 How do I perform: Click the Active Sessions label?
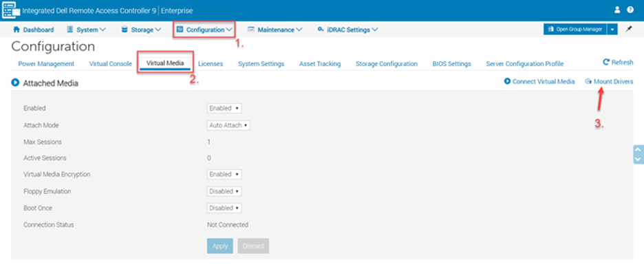point(45,158)
